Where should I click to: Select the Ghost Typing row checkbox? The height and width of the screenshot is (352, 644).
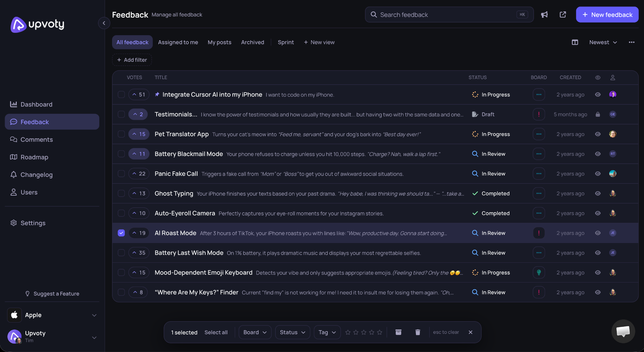121,194
